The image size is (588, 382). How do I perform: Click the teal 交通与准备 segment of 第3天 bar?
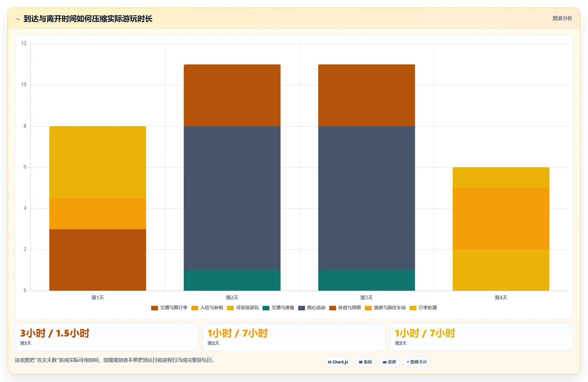click(367, 280)
